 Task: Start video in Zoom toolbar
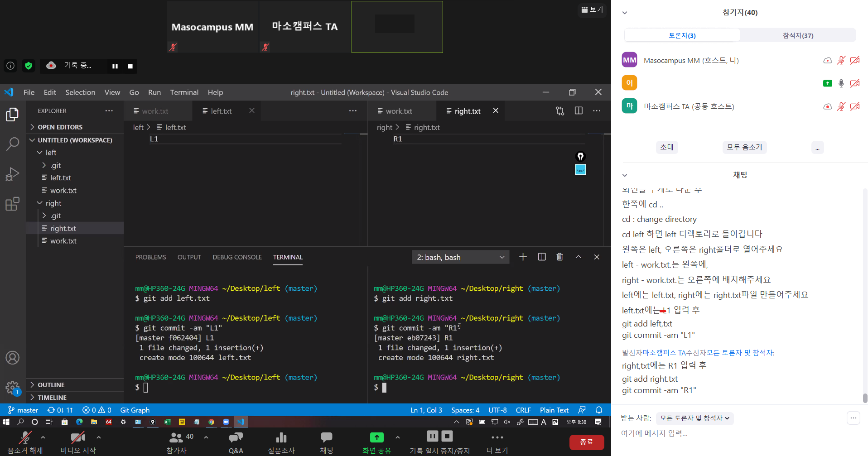click(78, 437)
